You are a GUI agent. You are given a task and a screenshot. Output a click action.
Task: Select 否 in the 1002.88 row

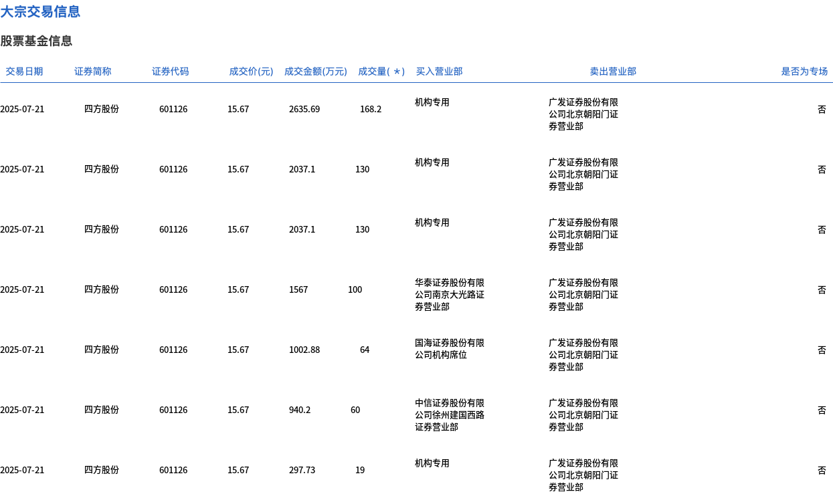point(822,350)
